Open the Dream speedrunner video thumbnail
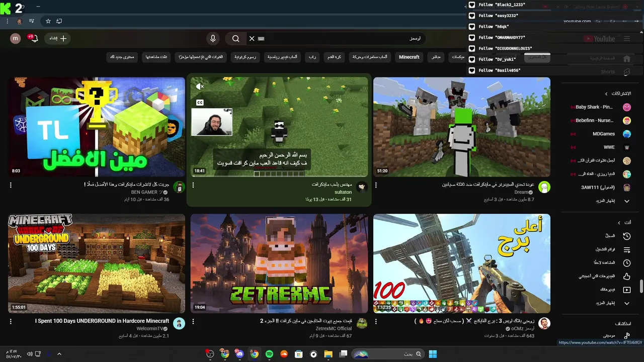The image size is (644, 362). click(x=462, y=127)
